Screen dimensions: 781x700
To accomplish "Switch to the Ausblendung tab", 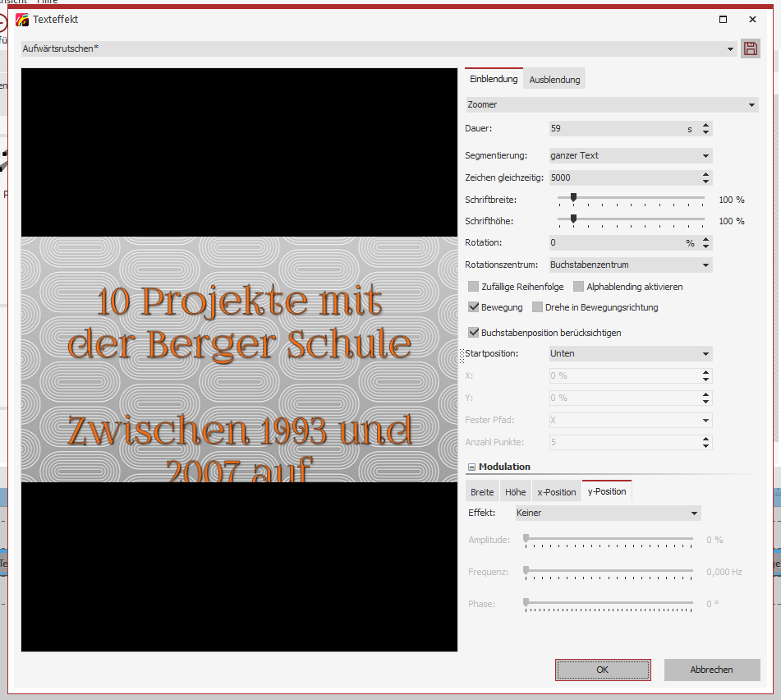I will coord(554,80).
